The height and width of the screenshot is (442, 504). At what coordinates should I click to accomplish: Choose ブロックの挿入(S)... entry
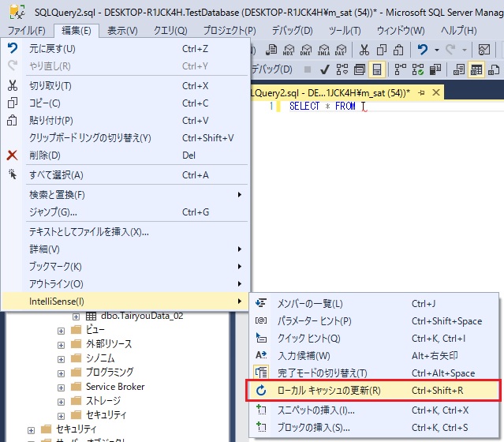[374, 428]
